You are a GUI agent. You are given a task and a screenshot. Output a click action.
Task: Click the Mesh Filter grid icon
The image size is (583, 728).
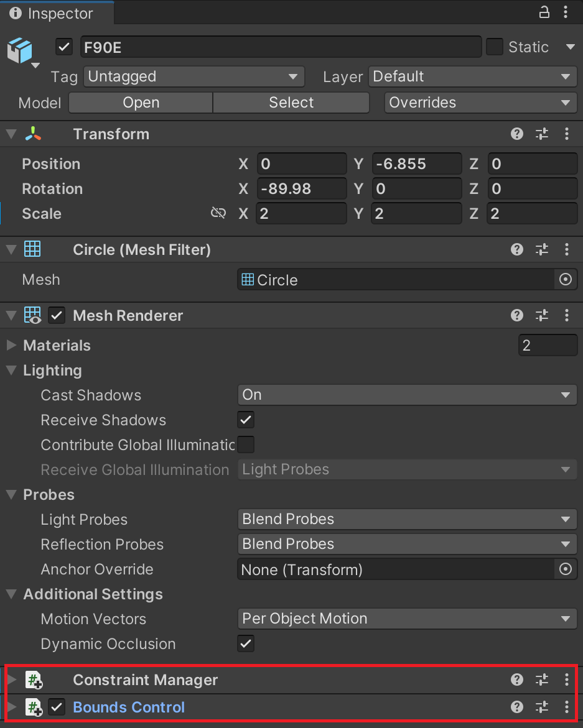pyautogui.click(x=32, y=249)
